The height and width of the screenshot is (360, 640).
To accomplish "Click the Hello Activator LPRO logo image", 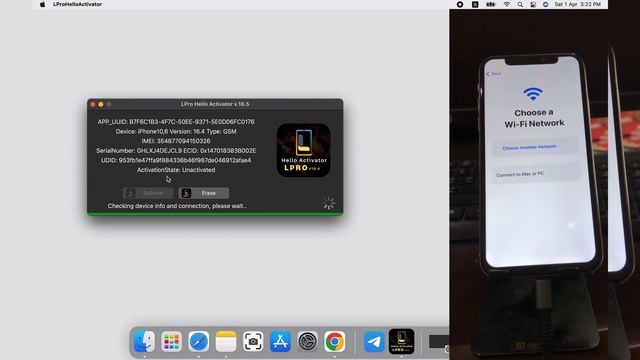I will [x=304, y=150].
